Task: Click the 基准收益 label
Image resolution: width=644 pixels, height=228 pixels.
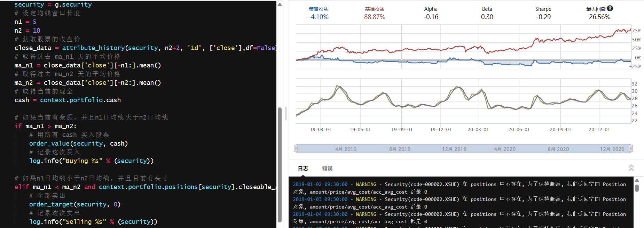Action: coord(375,9)
